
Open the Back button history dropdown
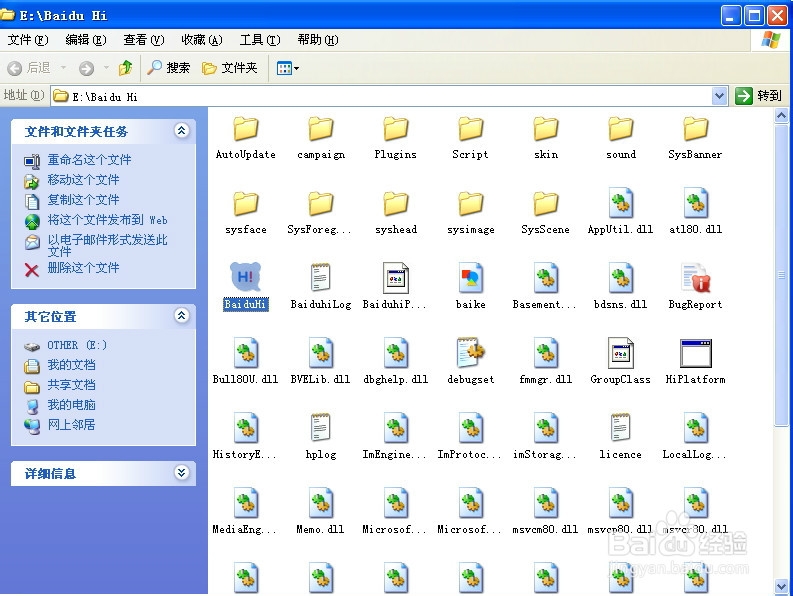click(63, 67)
